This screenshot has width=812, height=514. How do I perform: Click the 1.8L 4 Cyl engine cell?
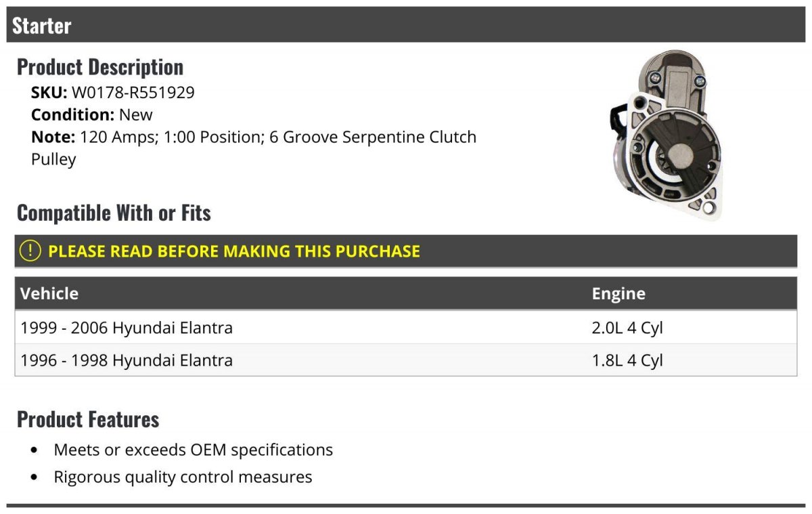click(627, 360)
